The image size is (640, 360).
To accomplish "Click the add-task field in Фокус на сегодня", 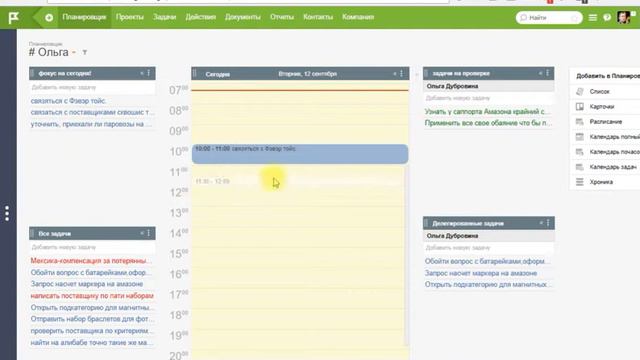I will 92,87.
